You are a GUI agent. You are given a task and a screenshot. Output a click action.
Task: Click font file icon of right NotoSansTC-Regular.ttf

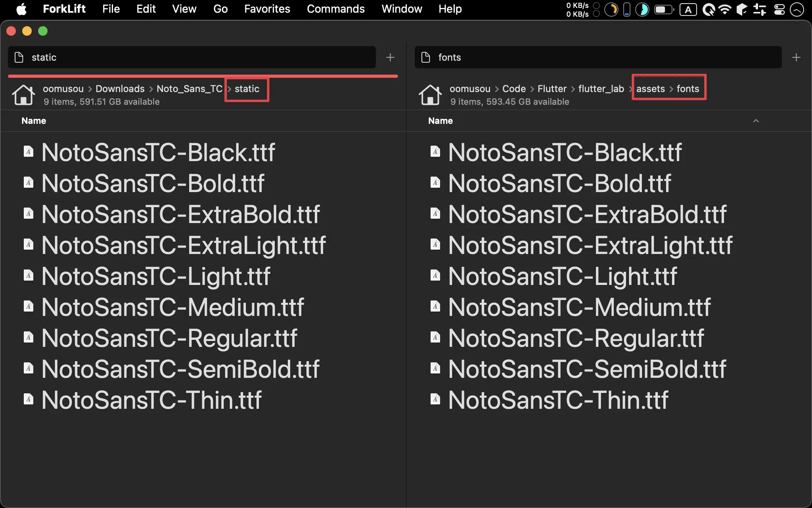click(435, 337)
